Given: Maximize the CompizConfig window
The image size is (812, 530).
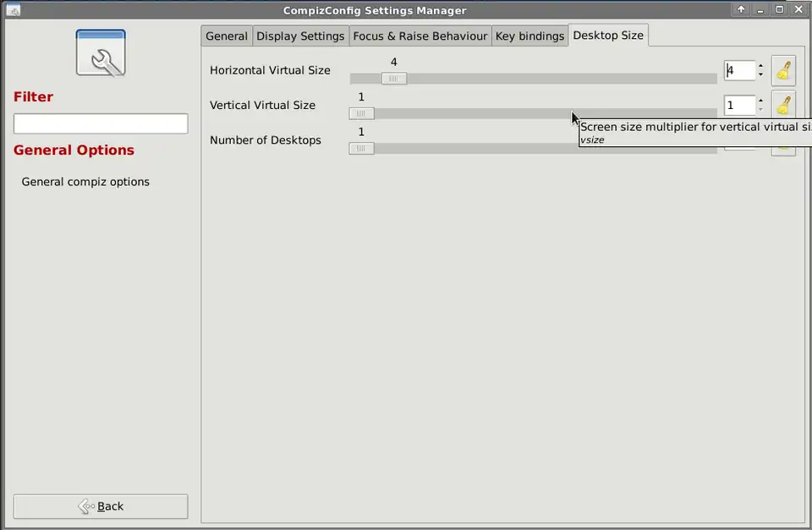Looking at the screenshot, I should coord(779,10).
